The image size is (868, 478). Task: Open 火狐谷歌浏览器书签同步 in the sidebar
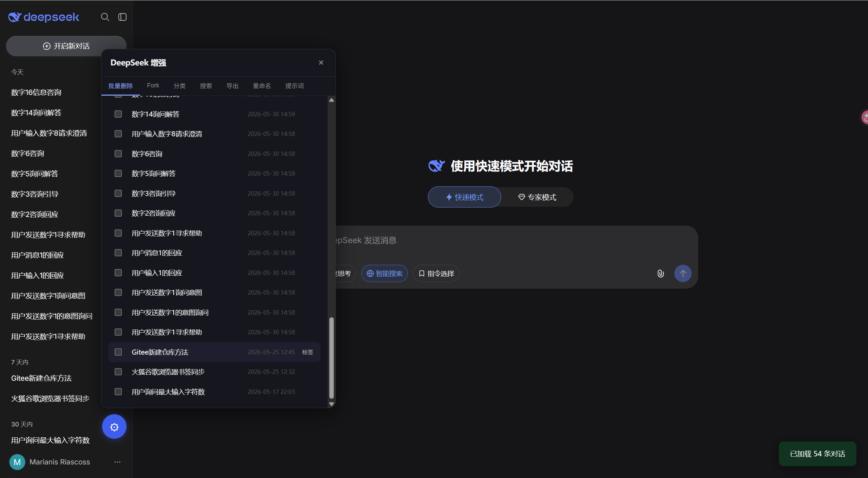click(x=50, y=399)
